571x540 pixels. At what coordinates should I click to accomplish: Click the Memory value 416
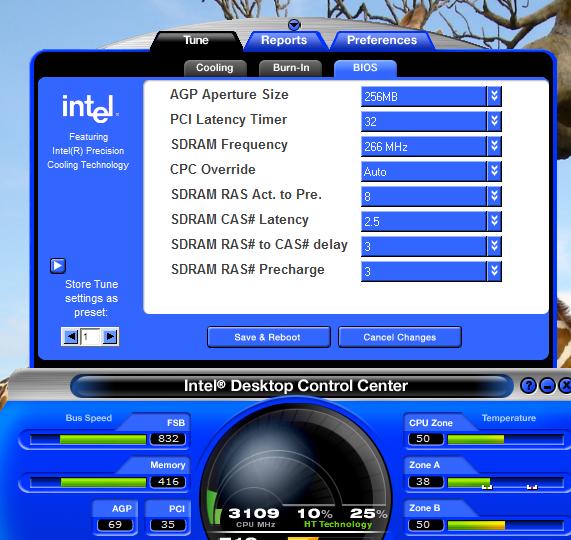tap(168, 482)
